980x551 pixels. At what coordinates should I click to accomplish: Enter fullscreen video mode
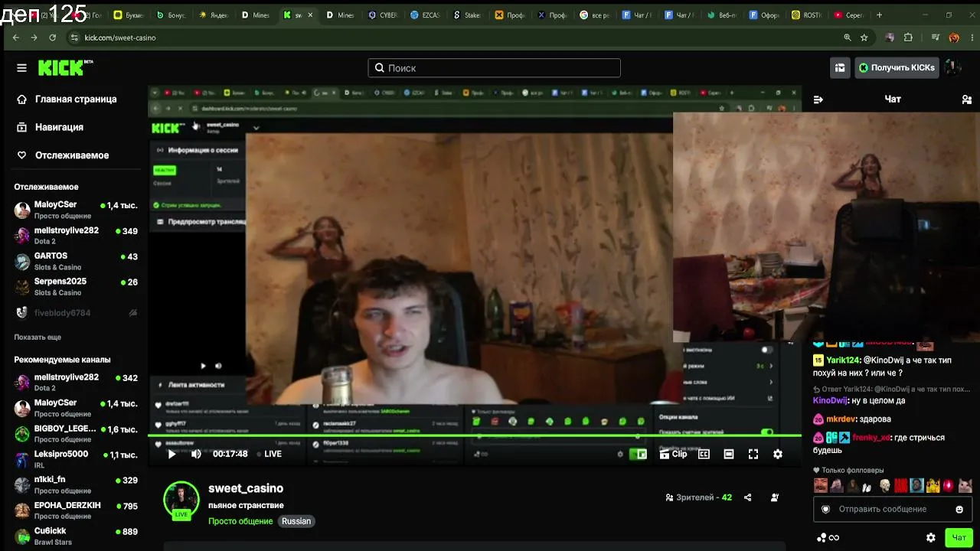(x=753, y=454)
